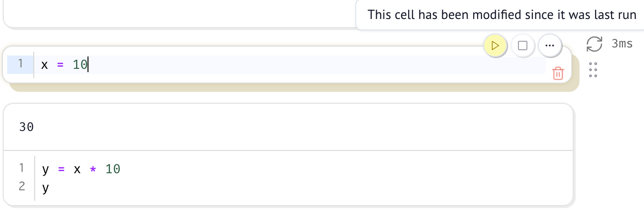This screenshot has height=224, width=644.
Task: Place cursor at end of x = 10 line
Action: 88,65
